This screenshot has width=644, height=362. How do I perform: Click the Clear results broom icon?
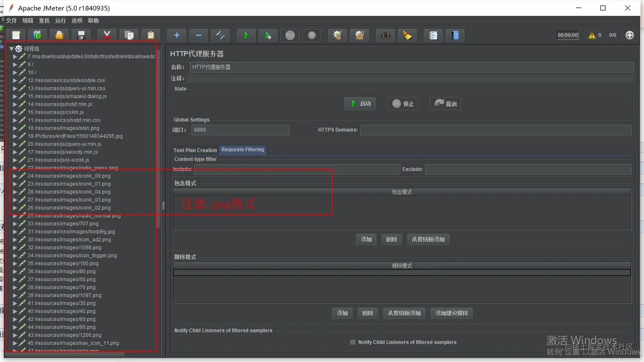(x=338, y=35)
